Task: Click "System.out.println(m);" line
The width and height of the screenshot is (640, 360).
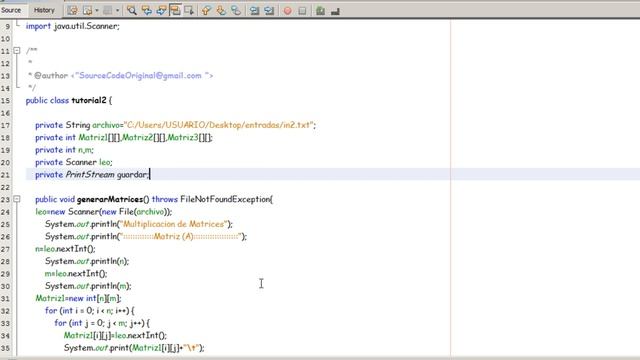Action: 88,286
